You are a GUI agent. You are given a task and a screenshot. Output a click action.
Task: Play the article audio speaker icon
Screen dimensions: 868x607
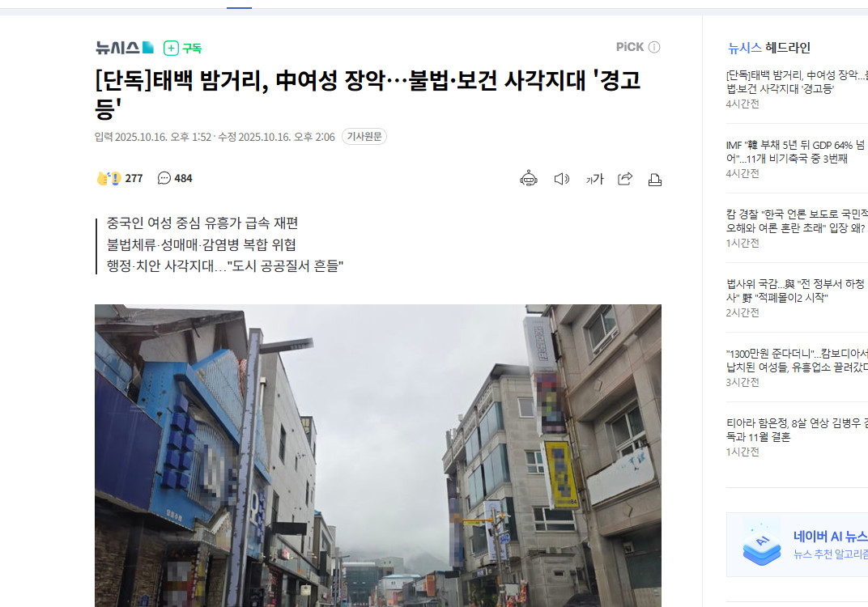tap(561, 179)
